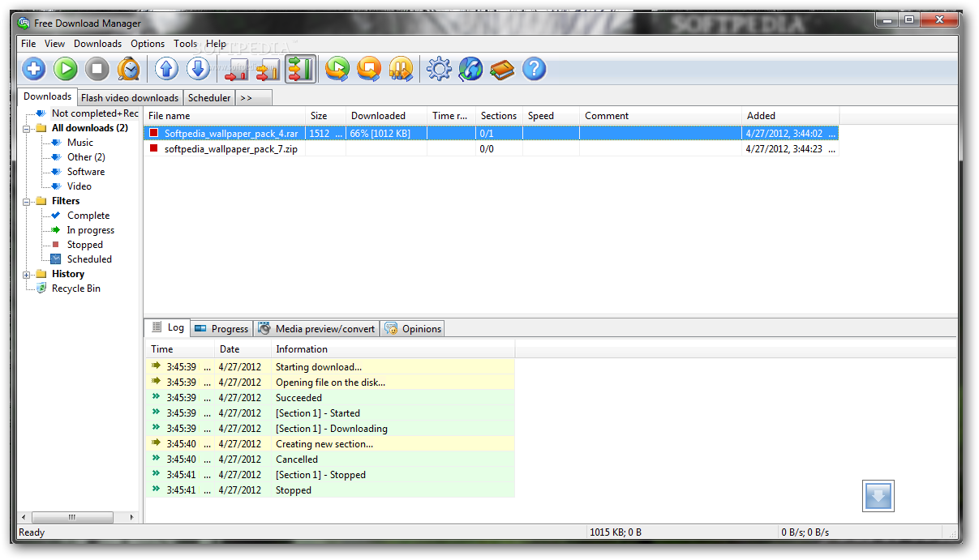Open the alarm clock Schedule download icon
Screen dimensions: 979x560
[128, 70]
